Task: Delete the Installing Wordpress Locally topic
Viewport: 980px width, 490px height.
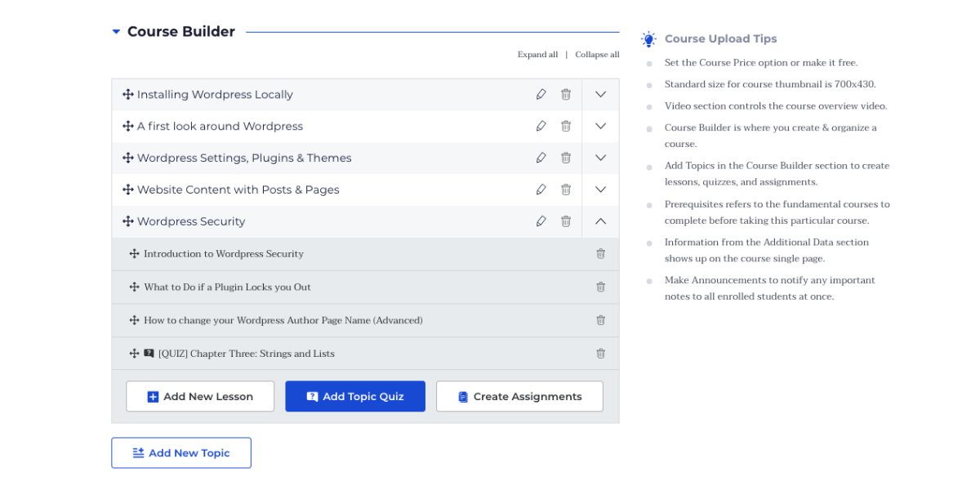Action: (566, 95)
